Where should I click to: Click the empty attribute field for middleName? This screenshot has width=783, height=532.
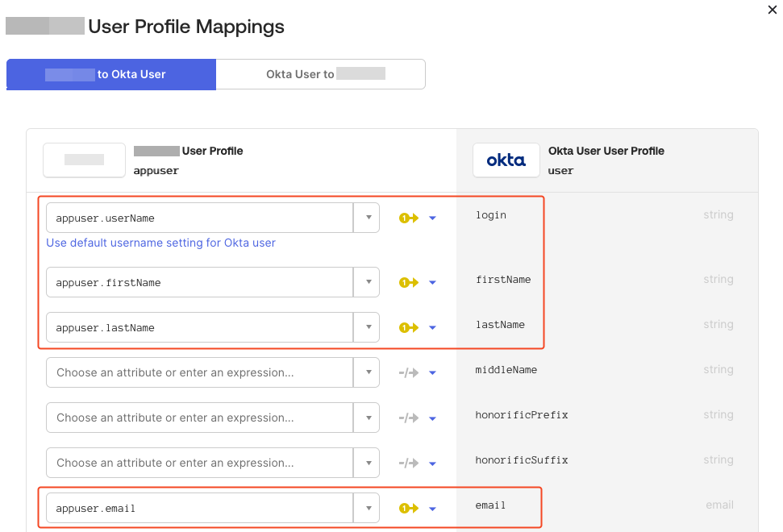(x=200, y=372)
